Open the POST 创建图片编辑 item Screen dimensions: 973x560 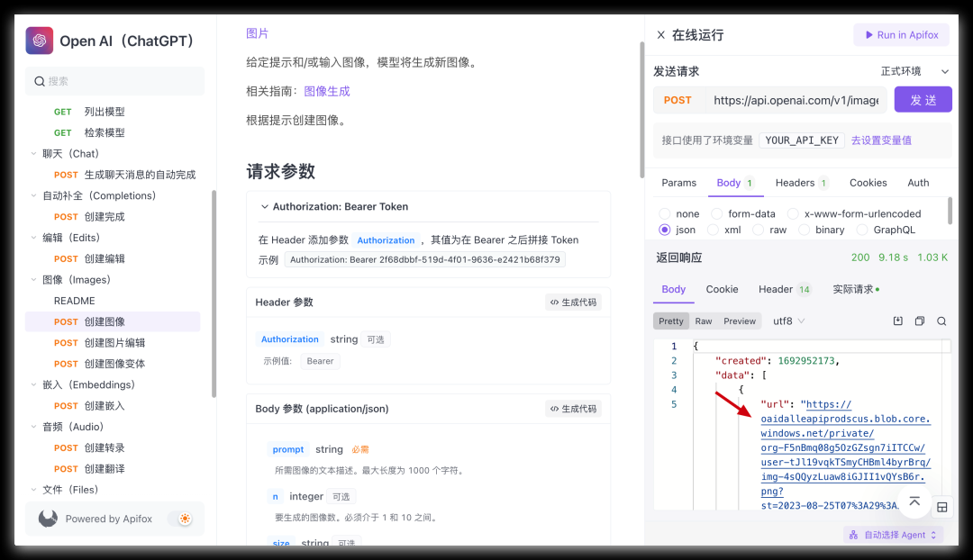113,343
